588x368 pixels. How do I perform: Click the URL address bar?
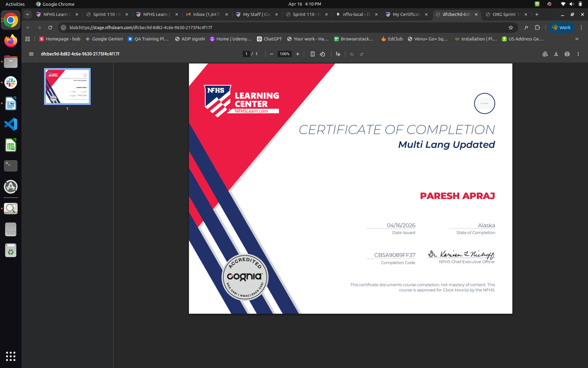point(285,28)
